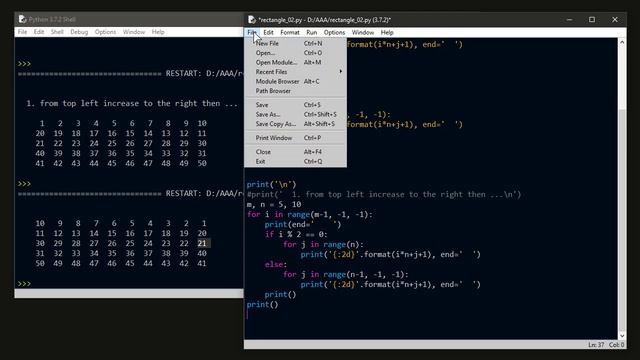This screenshot has width=640, height=360.
Task: Click the 'if i % 2 == 0:' line
Action: pos(296,234)
